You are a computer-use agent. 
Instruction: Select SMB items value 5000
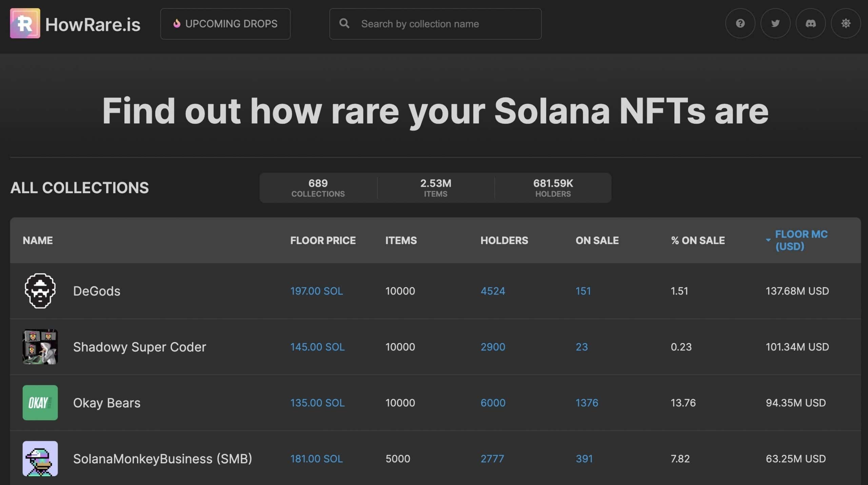pyautogui.click(x=398, y=459)
